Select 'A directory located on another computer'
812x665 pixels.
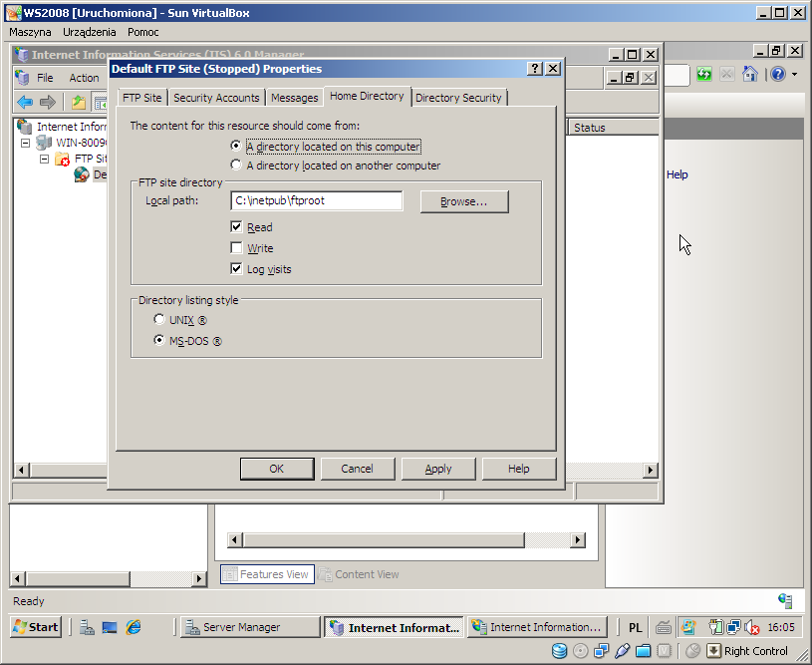click(x=236, y=165)
